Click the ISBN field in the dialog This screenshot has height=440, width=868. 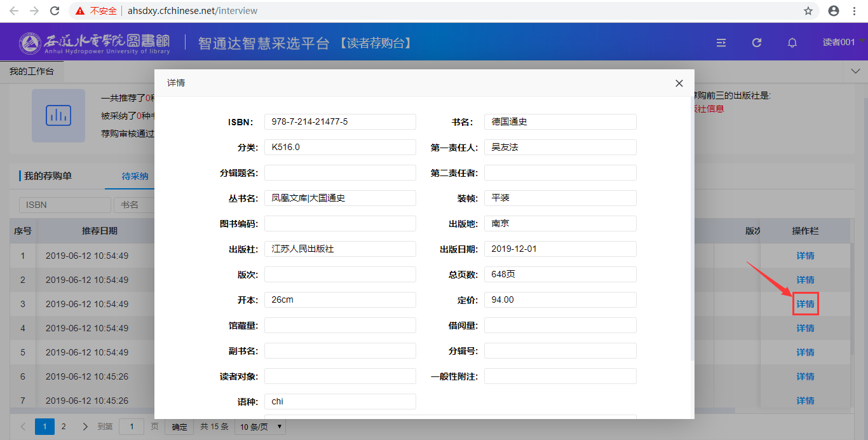tap(340, 122)
